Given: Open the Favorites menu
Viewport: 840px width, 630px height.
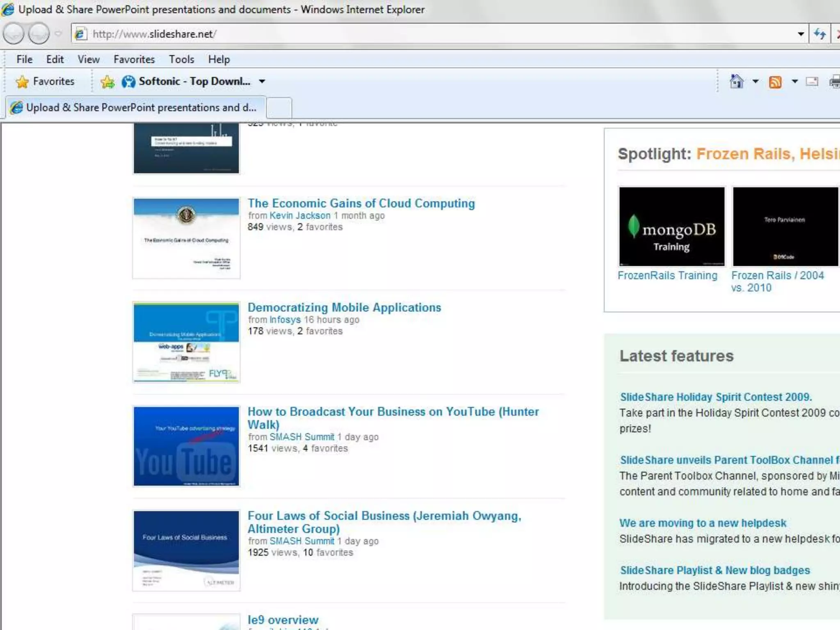Looking at the screenshot, I should click(134, 59).
